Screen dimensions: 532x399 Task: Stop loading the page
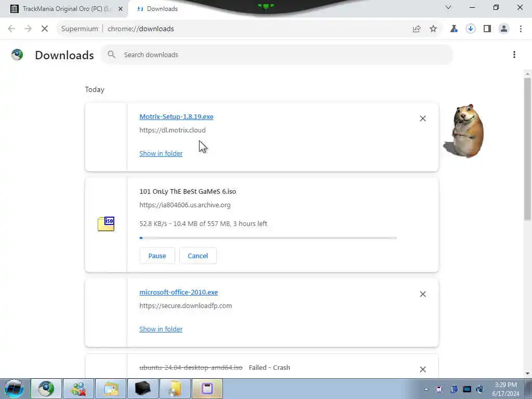coord(45,29)
